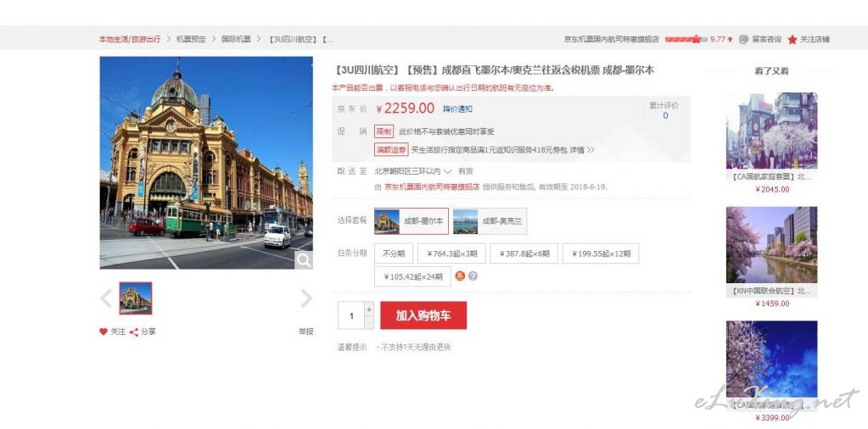Open 【KN中国联合航空】 recommended item image
The width and height of the screenshot is (868, 429).
click(x=771, y=245)
